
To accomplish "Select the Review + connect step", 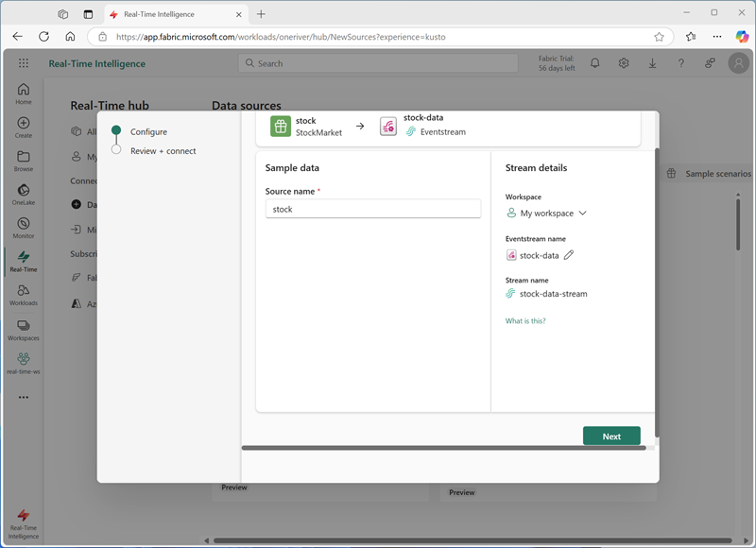I will (163, 151).
